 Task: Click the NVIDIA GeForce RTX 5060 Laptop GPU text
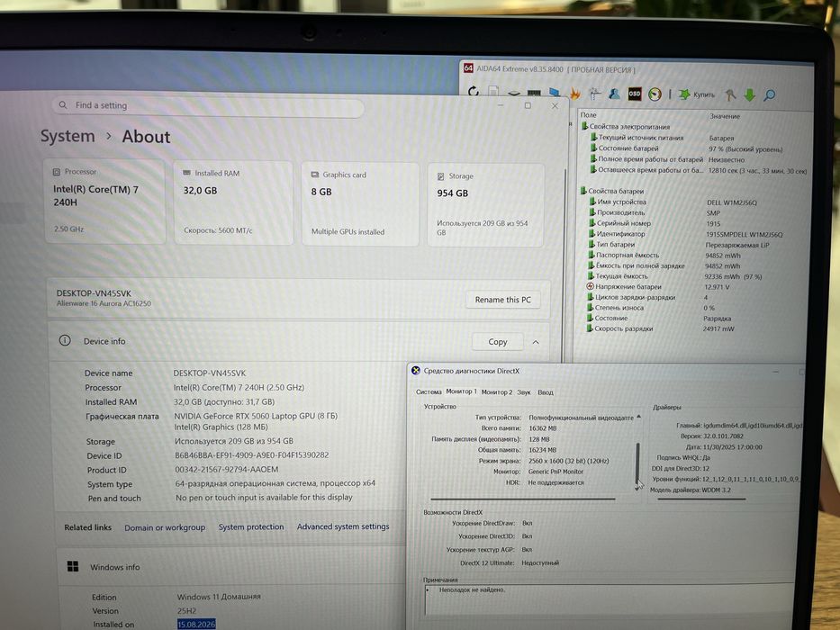pos(256,416)
